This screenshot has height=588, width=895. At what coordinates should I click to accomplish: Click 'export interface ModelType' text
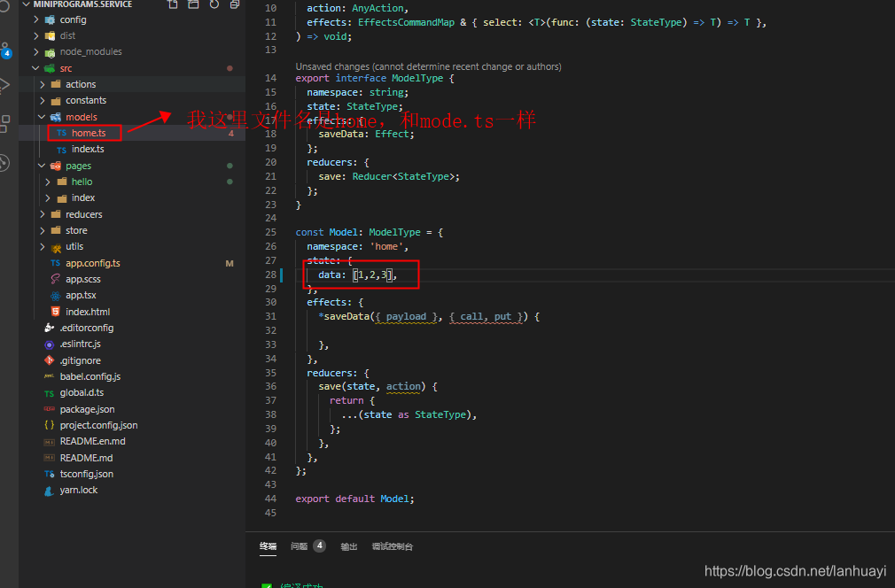370,78
